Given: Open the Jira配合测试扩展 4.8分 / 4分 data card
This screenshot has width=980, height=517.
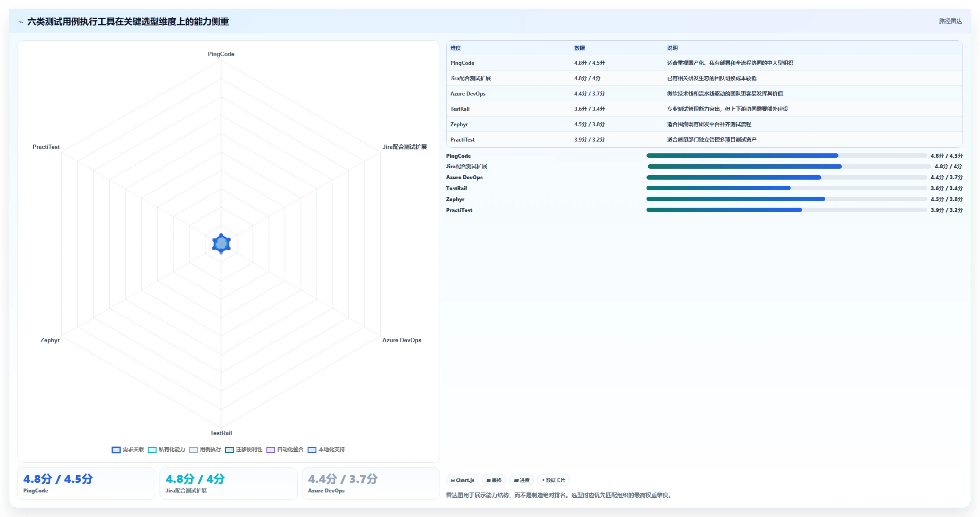Looking at the screenshot, I should point(228,483).
